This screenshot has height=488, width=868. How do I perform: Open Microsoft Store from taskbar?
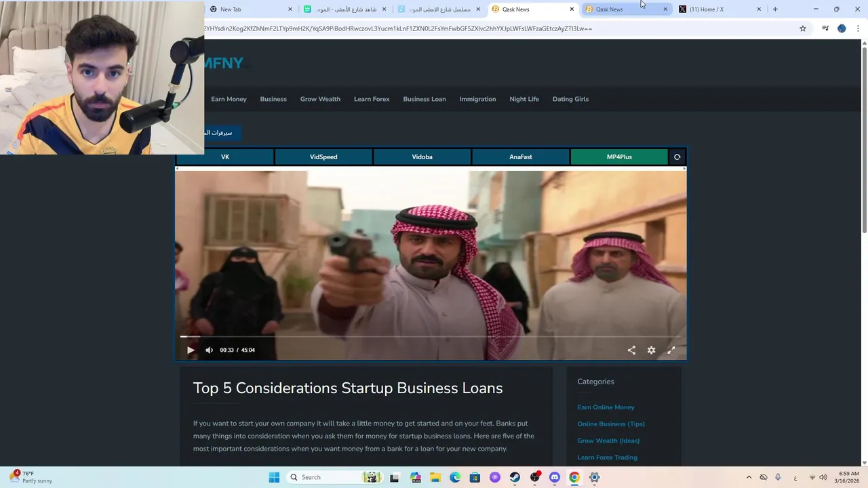pyautogui.click(x=475, y=477)
